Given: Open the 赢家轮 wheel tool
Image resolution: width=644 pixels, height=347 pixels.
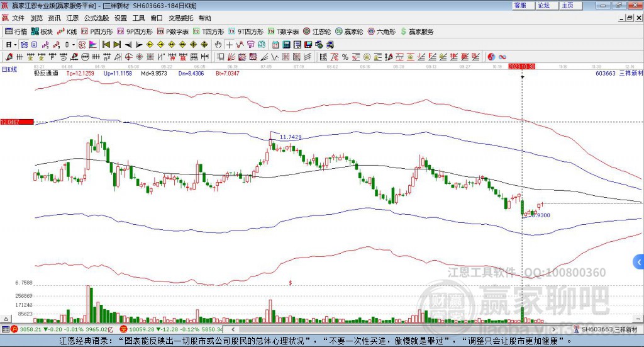Looking at the screenshot, I should 349,31.
